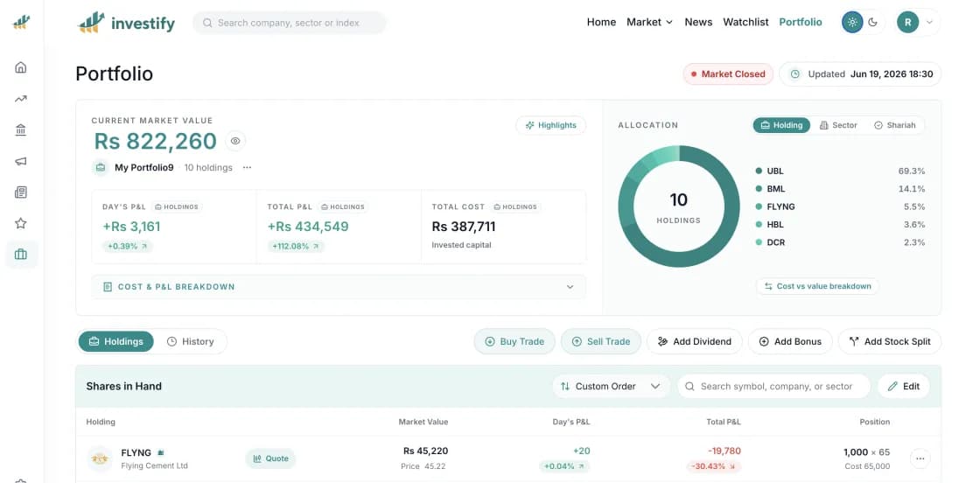Click the Total P&L column header
This screenshot has width=980, height=483.
click(x=724, y=422)
